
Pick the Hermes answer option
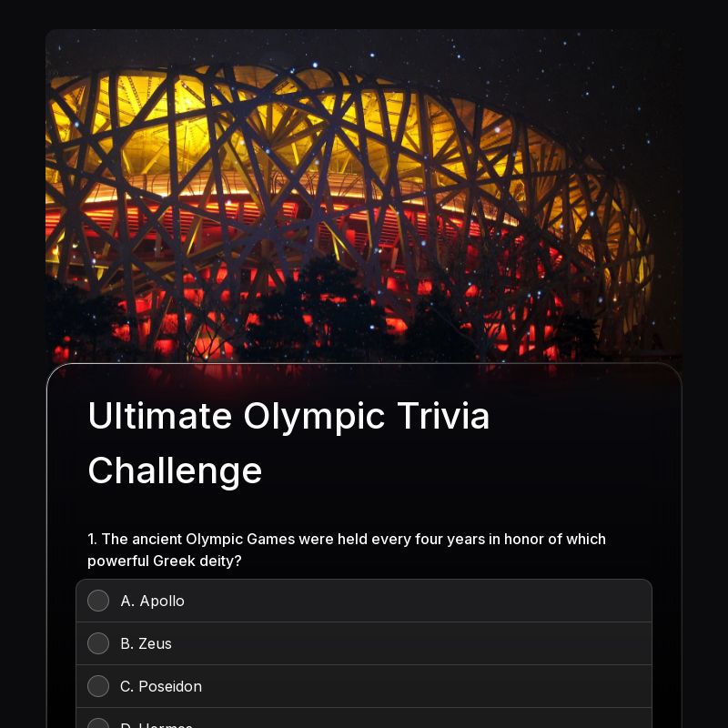pos(98,724)
